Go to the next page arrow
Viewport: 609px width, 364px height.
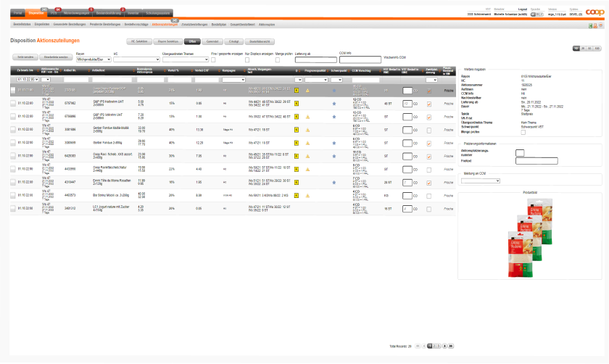coord(444,346)
